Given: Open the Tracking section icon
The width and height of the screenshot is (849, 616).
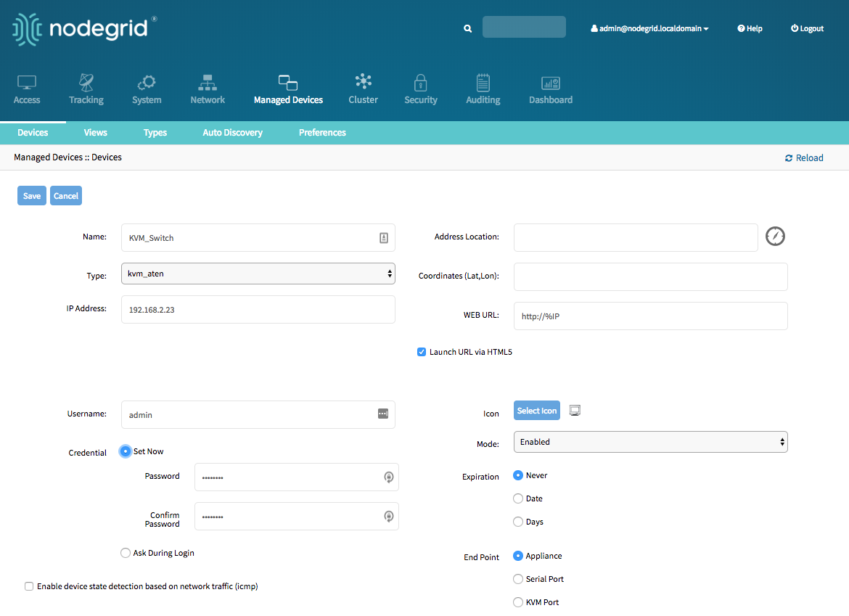Looking at the screenshot, I should (86, 83).
